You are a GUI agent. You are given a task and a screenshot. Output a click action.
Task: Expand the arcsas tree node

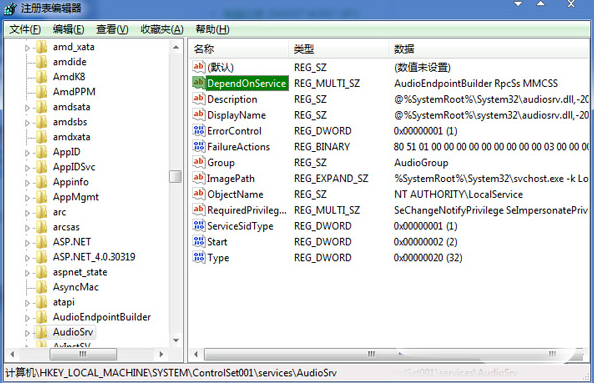coord(27,228)
